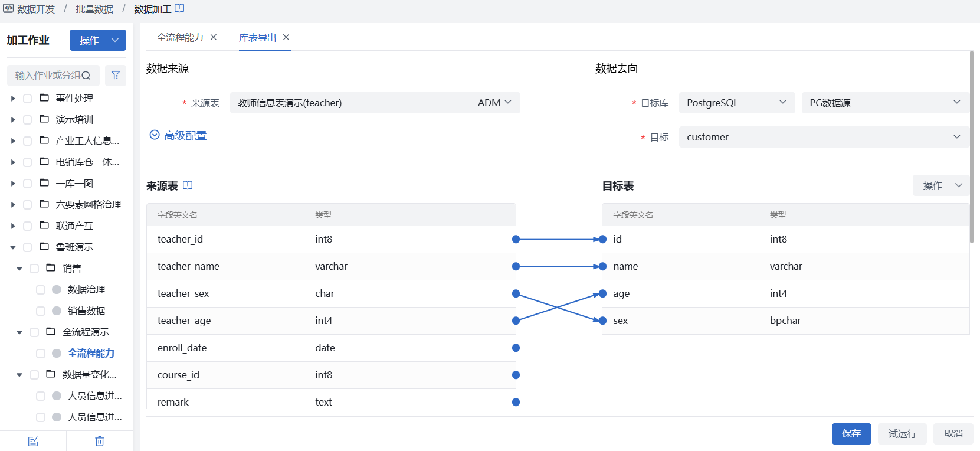This screenshot has height=451, width=980.
Task: Click the data development icon in breadcrumb
Action: (x=8, y=9)
